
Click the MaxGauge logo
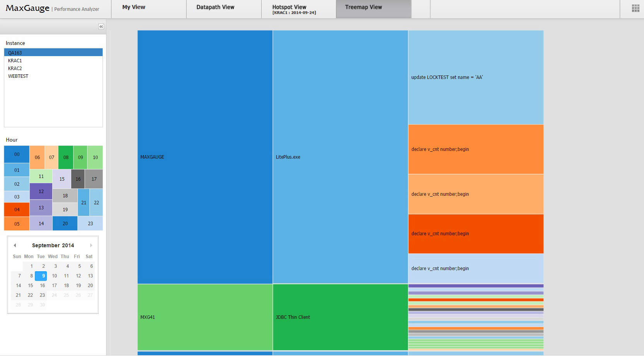pos(27,8)
